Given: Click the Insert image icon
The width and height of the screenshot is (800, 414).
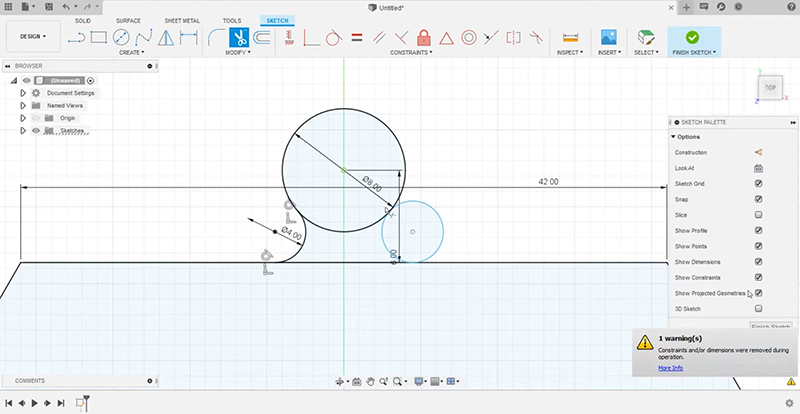Looking at the screenshot, I should point(607,37).
